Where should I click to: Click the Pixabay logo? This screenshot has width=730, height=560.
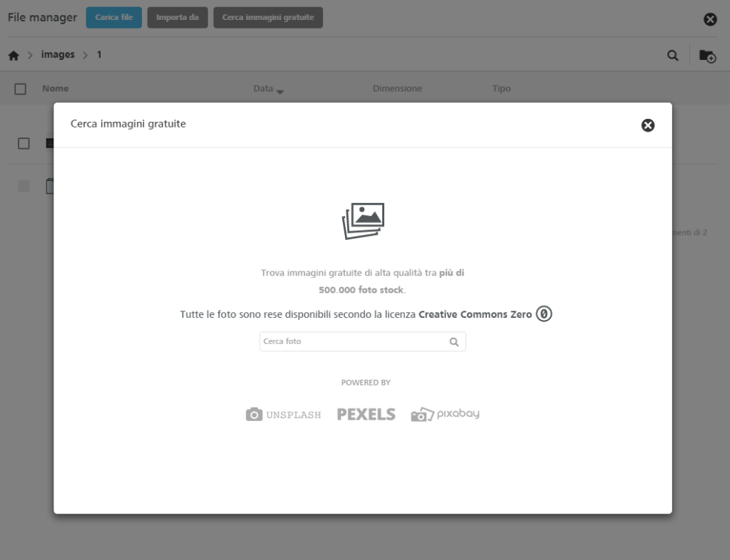(x=445, y=414)
